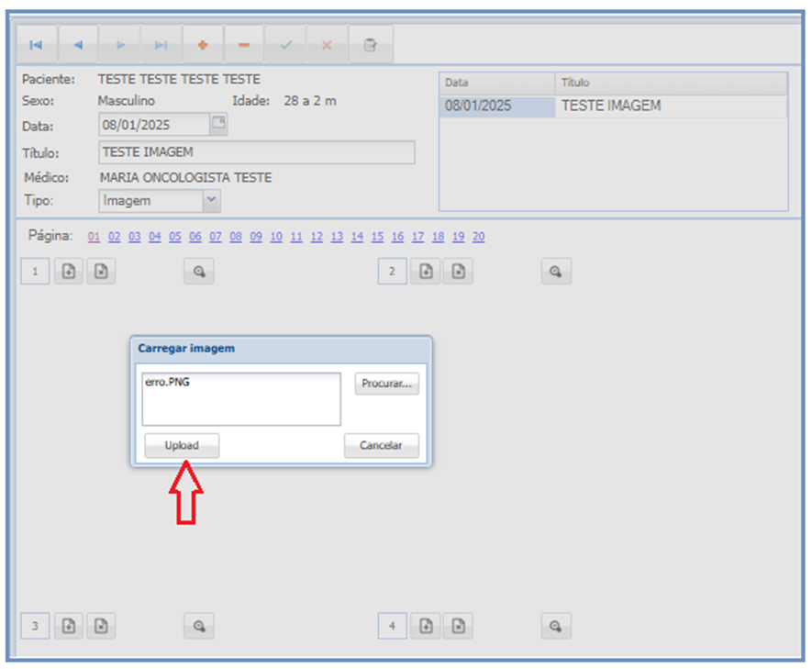Click the edit/report clipboard icon in toolbar
The width and height of the screenshot is (812, 669).
[371, 45]
